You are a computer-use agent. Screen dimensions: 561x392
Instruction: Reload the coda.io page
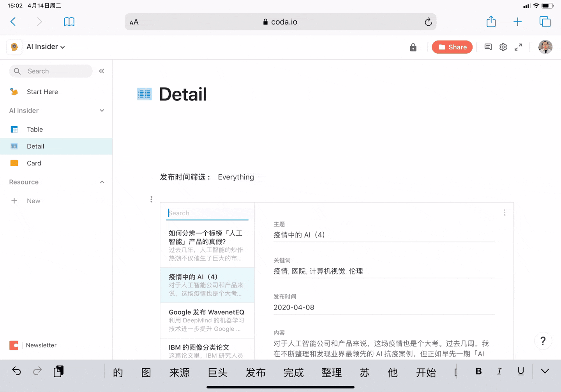[x=428, y=22]
